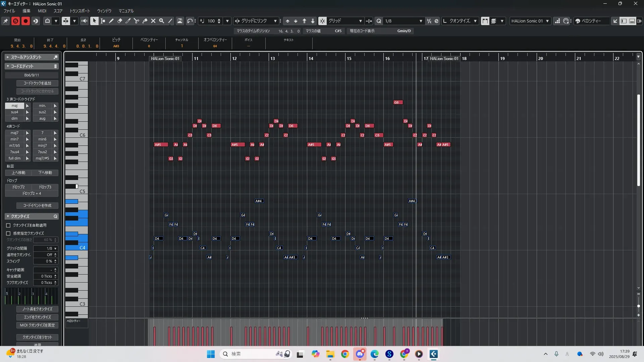This screenshot has height=362, width=644.
Task: Activate the Zoom magnifier tool
Action: click(x=162, y=21)
